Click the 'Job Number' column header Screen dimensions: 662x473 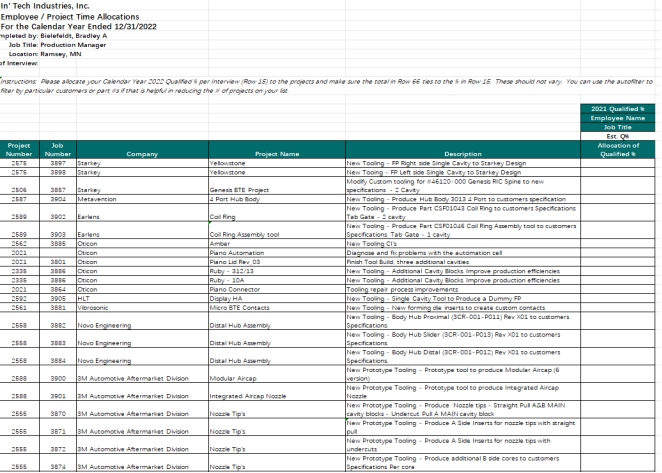point(58,150)
